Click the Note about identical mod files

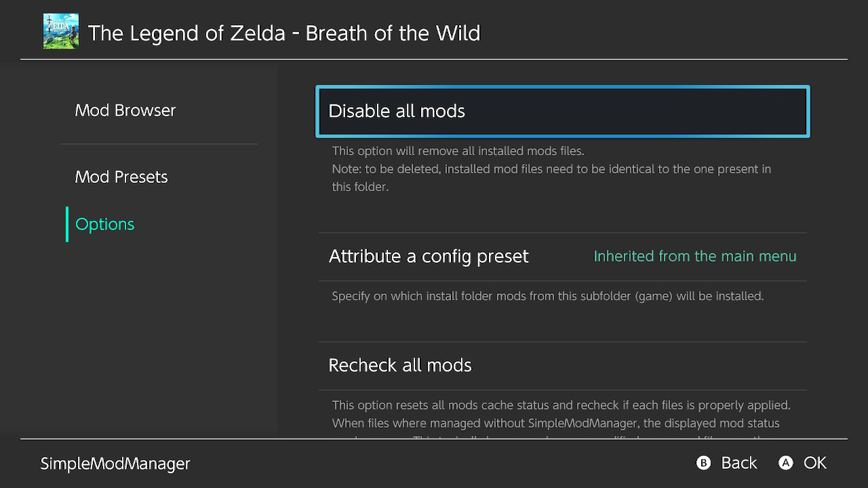point(551,178)
